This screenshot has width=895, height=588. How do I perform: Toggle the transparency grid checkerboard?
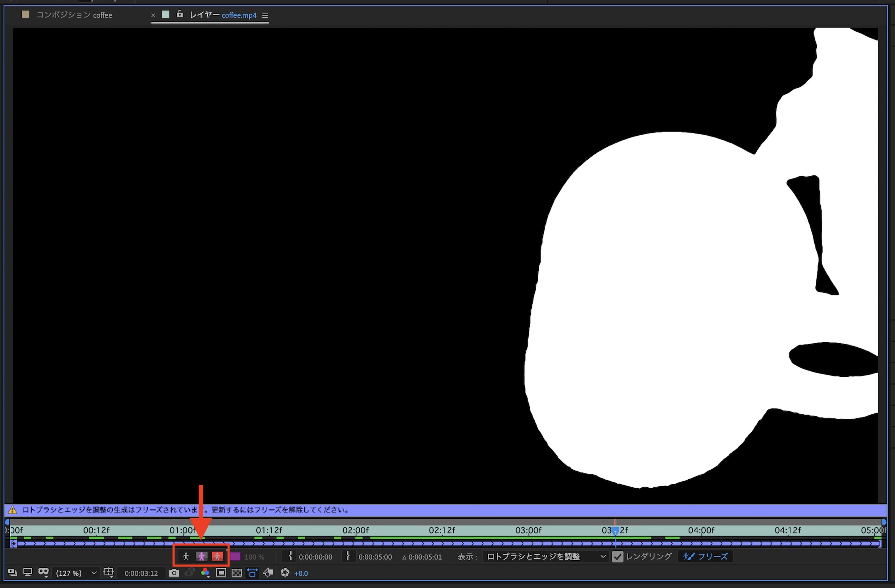(237, 573)
